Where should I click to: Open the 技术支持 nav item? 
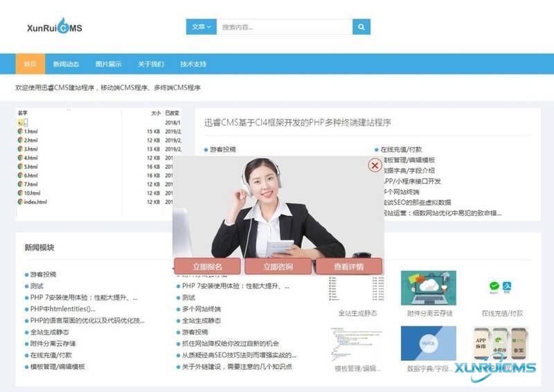[x=193, y=64]
